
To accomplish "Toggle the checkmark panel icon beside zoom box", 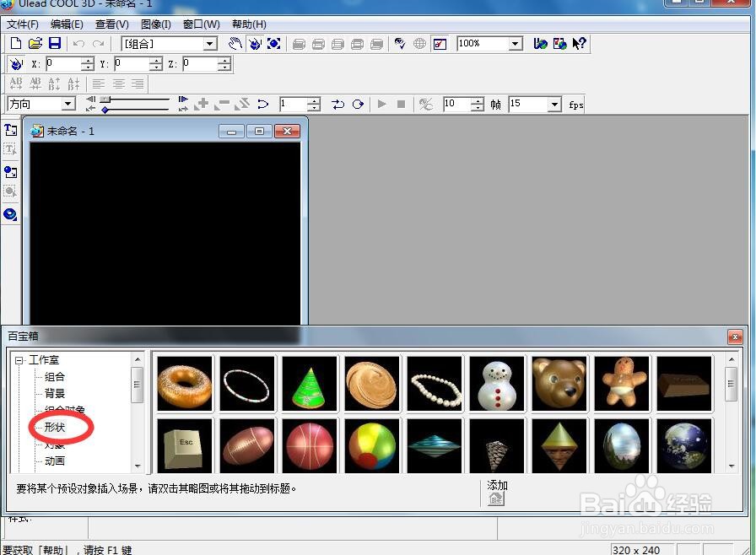I will tap(440, 44).
